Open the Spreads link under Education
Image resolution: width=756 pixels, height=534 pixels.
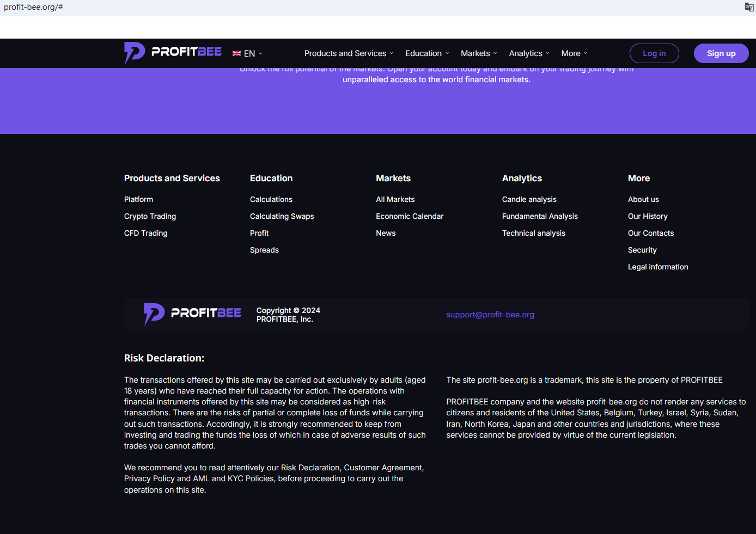(x=264, y=250)
